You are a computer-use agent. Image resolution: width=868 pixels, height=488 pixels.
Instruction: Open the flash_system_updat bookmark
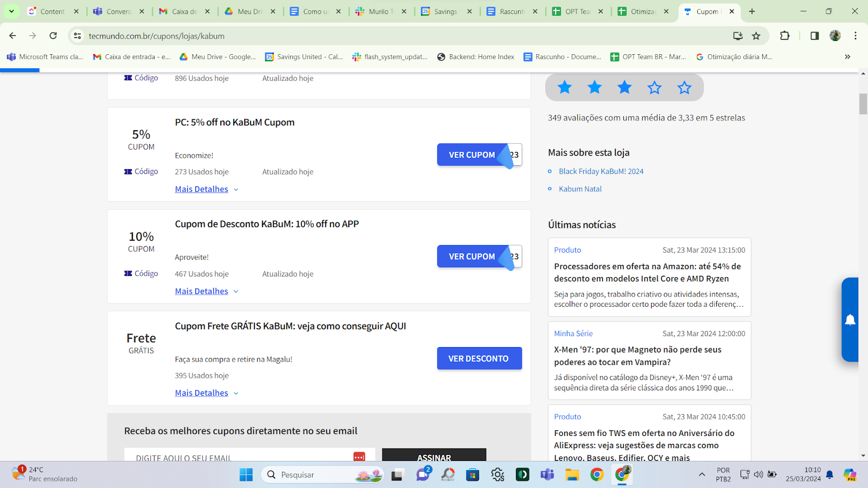click(x=390, y=56)
